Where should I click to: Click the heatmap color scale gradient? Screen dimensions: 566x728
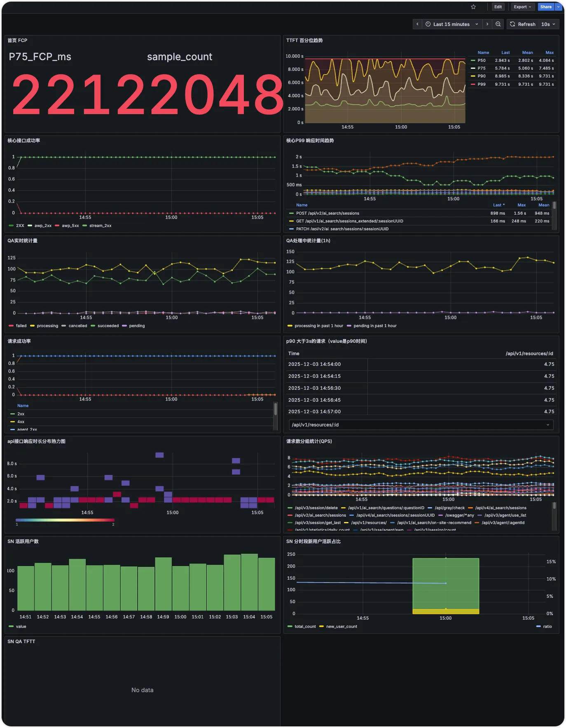[x=65, y=520]
